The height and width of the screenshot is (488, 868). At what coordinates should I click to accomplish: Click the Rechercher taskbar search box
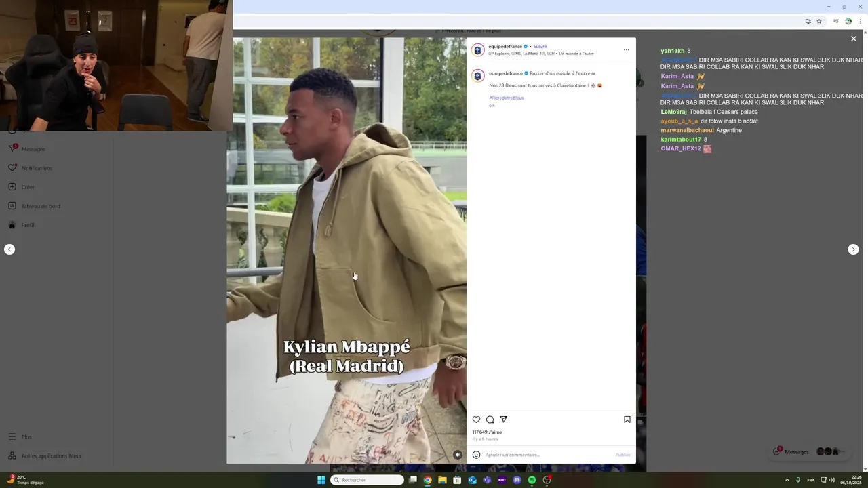[367, 480]
